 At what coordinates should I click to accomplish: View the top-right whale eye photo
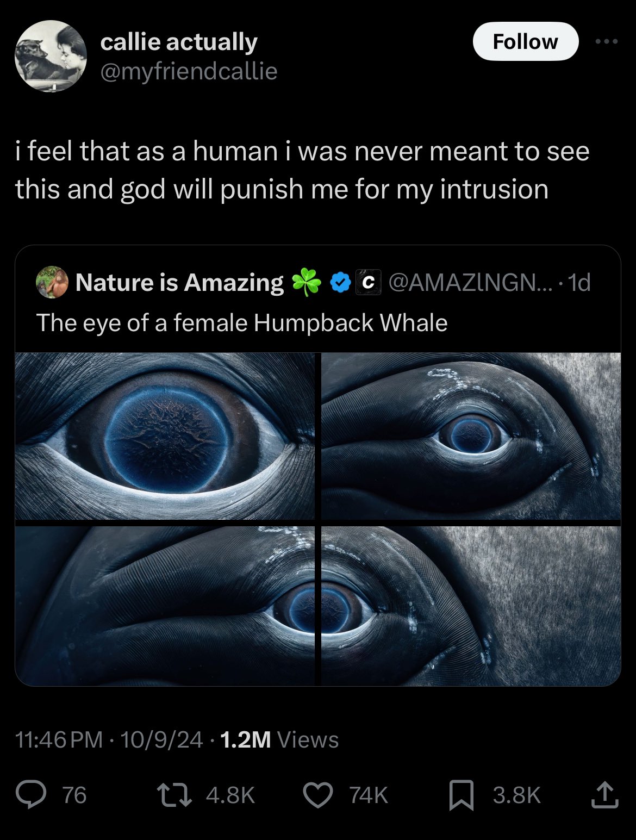(x=471, y=436)
